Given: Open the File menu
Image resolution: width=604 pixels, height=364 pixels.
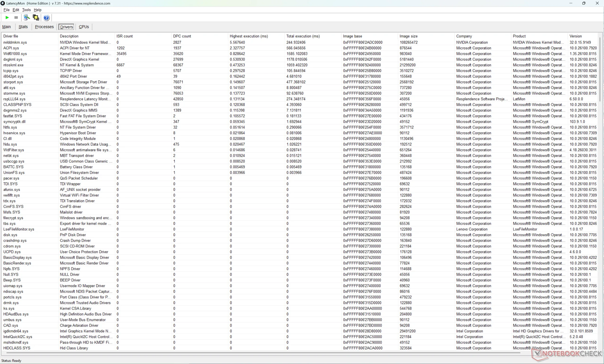Looking at the screenshot, I should (x=6, y=10).
